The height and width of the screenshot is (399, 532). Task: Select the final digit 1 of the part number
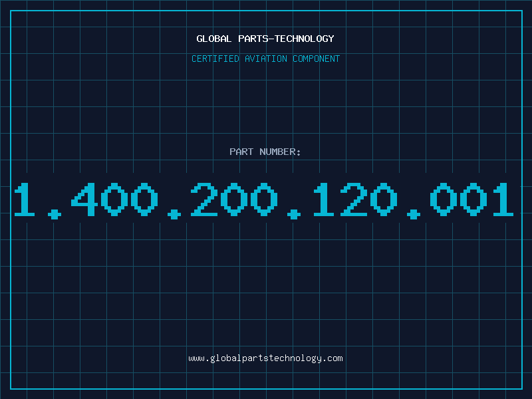click(503, 199)
